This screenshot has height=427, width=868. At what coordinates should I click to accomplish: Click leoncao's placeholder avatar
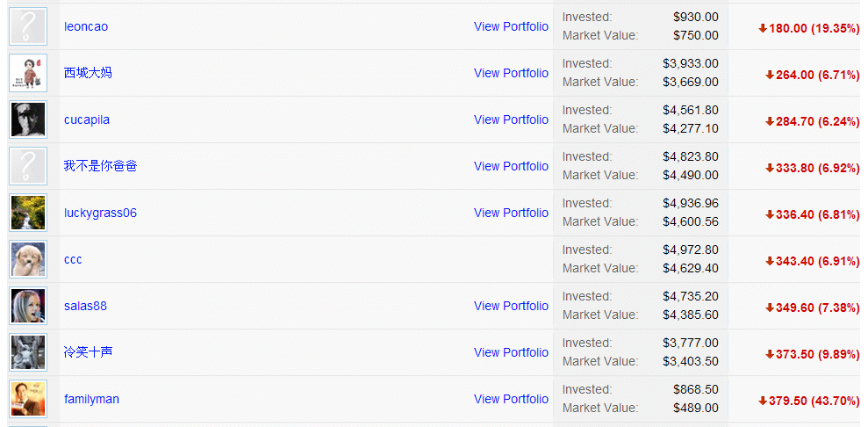click(x=28, y=26)
